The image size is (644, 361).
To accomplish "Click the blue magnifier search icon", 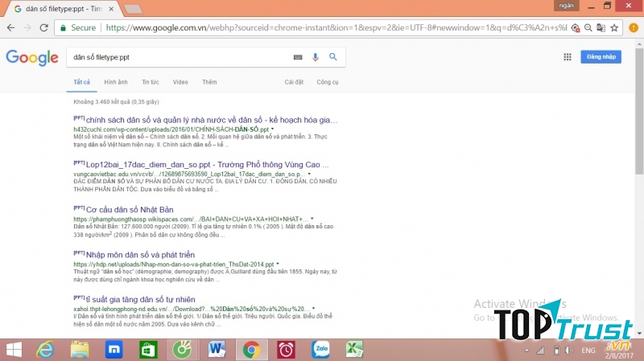I will pos(332,57).
